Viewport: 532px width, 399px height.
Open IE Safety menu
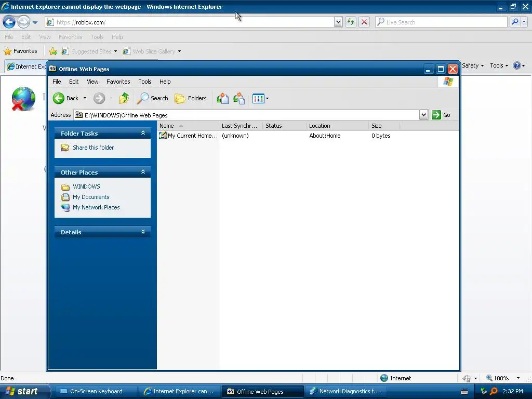point(473,65)
